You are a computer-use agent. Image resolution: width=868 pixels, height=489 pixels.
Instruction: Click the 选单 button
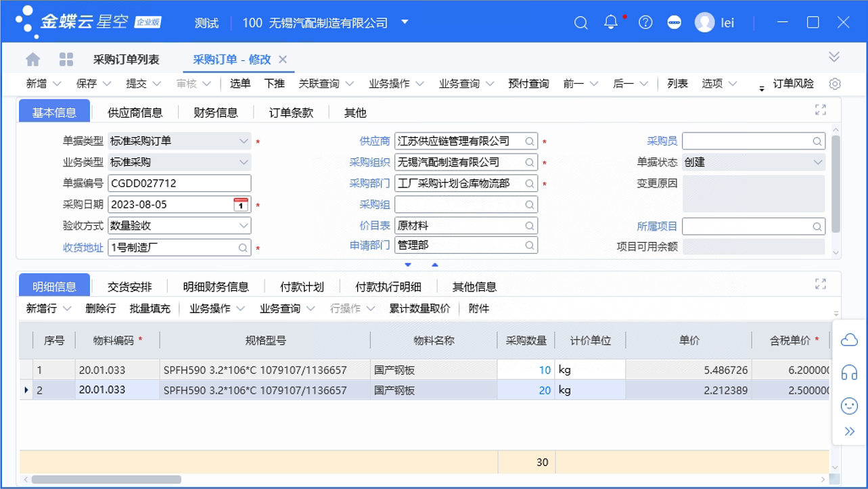click(x=240, y=84)
